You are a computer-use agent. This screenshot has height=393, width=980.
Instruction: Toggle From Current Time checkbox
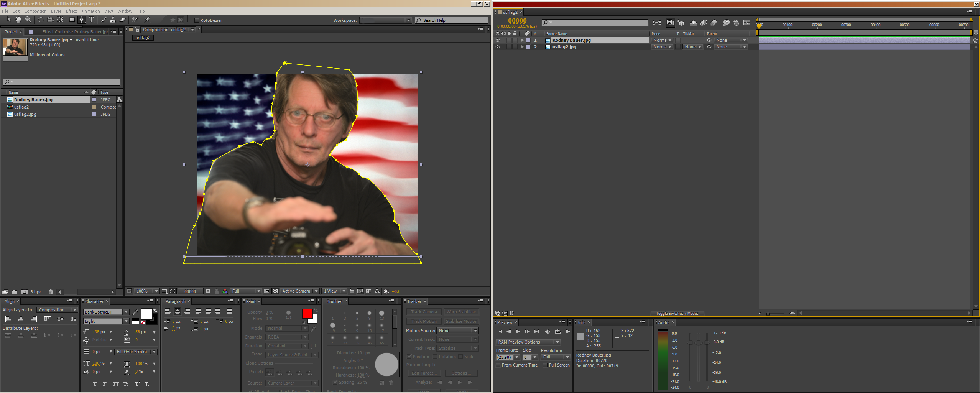tap(498, 365)
